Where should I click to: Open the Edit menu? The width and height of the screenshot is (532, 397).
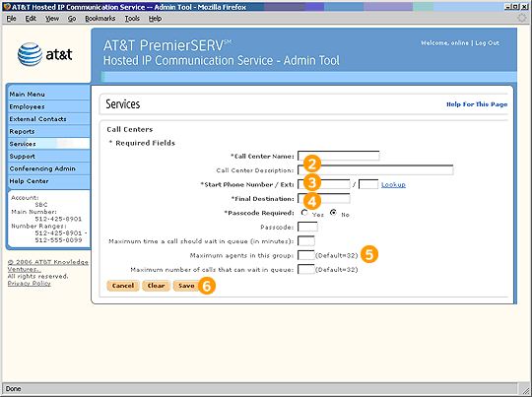point(31,19)
